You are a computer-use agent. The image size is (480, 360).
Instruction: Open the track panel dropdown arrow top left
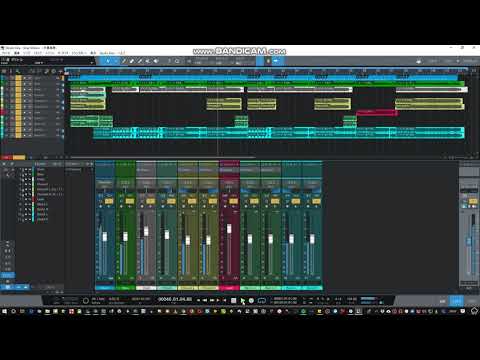point(91,62)
